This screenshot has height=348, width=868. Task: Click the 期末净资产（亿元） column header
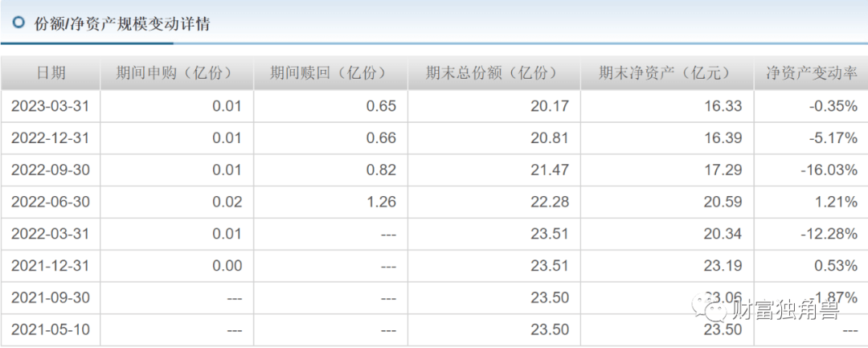click(x=665, y=73)
